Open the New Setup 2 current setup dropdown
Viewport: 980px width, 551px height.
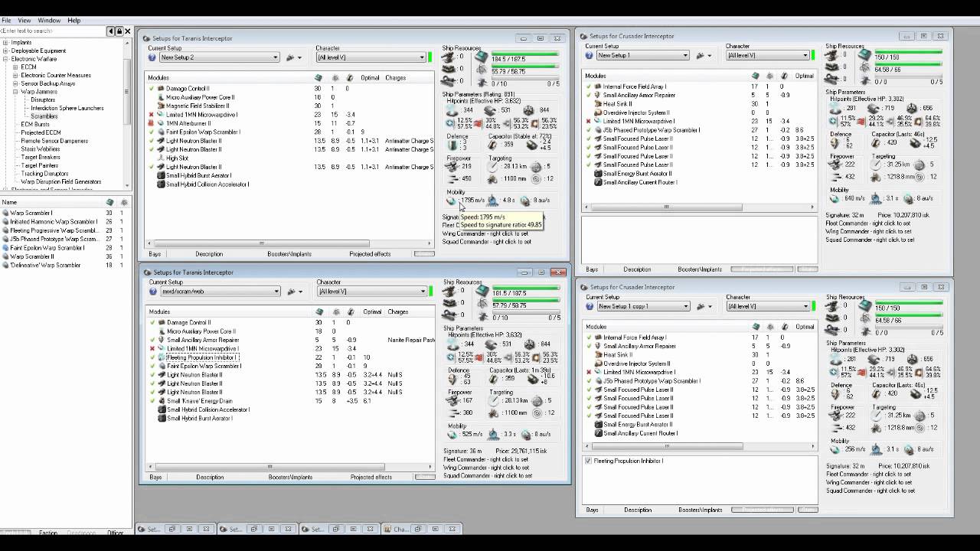(219, 57)
